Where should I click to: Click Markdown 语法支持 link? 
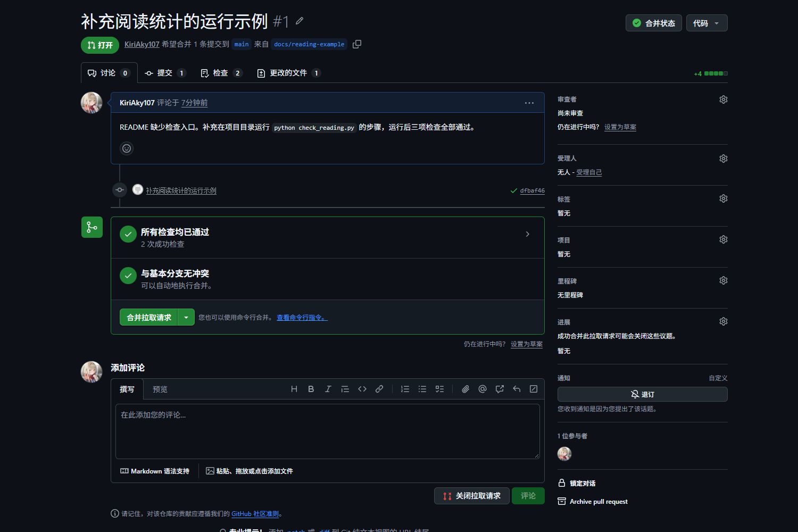pyautogui.click(x=155, y=471)
